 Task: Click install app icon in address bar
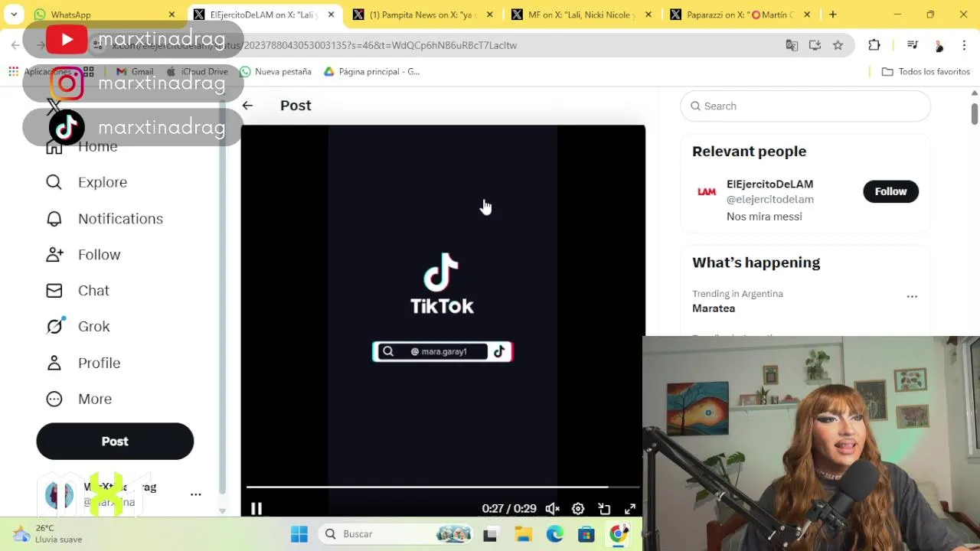pos(815,45)
